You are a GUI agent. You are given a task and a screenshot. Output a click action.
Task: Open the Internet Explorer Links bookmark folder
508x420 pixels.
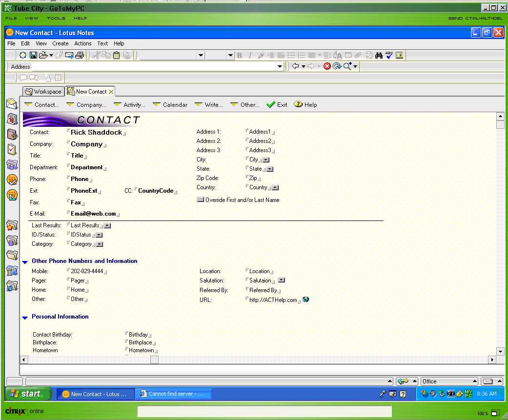tap(12, 286)
